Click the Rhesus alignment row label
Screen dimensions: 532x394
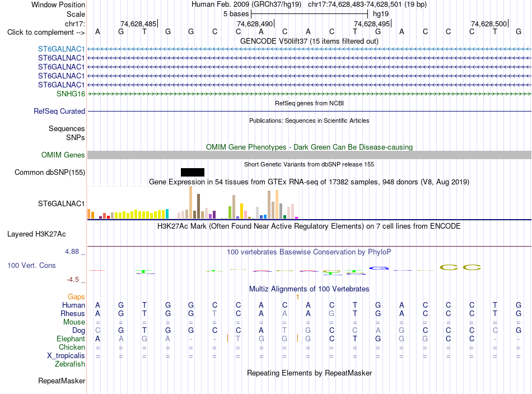coord(73,313)
